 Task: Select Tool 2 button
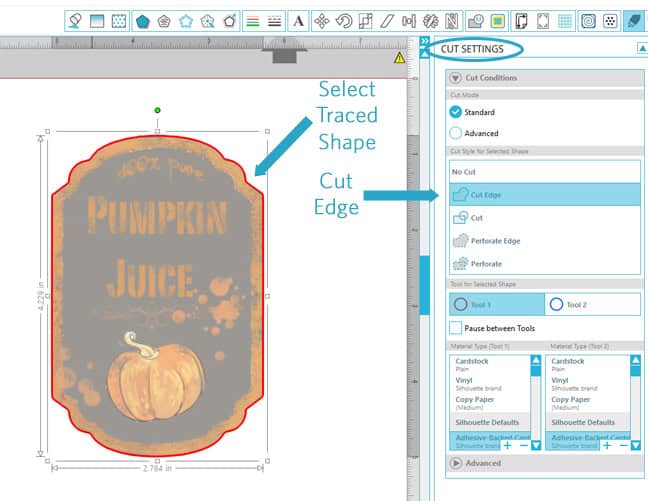pyautogui.click(x=592, y=304)
